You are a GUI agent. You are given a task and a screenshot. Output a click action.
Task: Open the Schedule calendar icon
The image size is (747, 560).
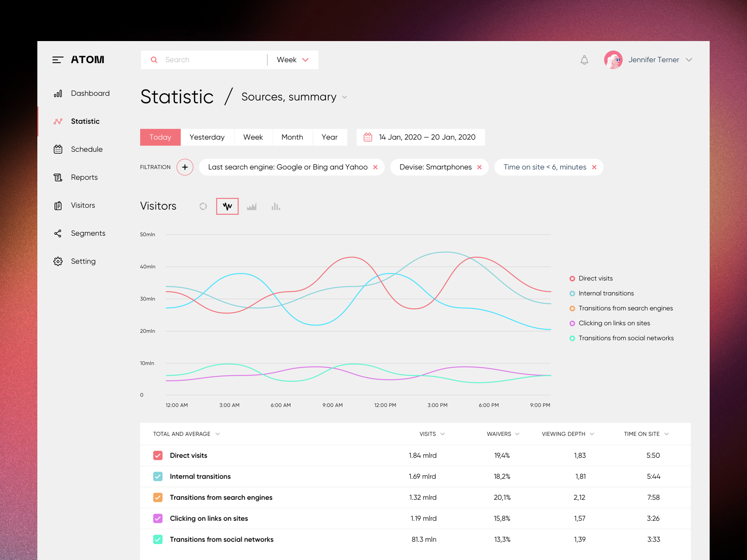click(x=58, y=149)
